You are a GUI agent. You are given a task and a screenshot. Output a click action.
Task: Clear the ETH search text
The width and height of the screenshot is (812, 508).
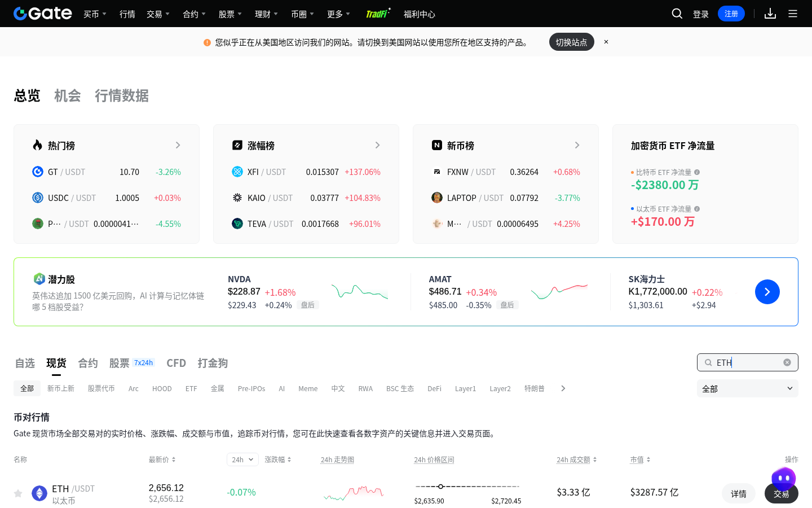coord(787,362)
